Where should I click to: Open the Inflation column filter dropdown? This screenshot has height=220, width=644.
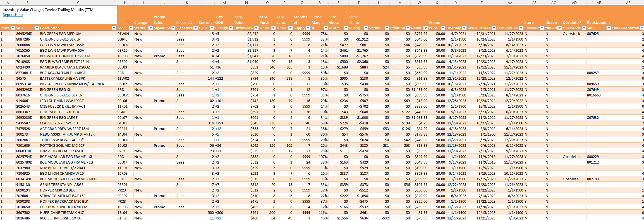(408, 28)
